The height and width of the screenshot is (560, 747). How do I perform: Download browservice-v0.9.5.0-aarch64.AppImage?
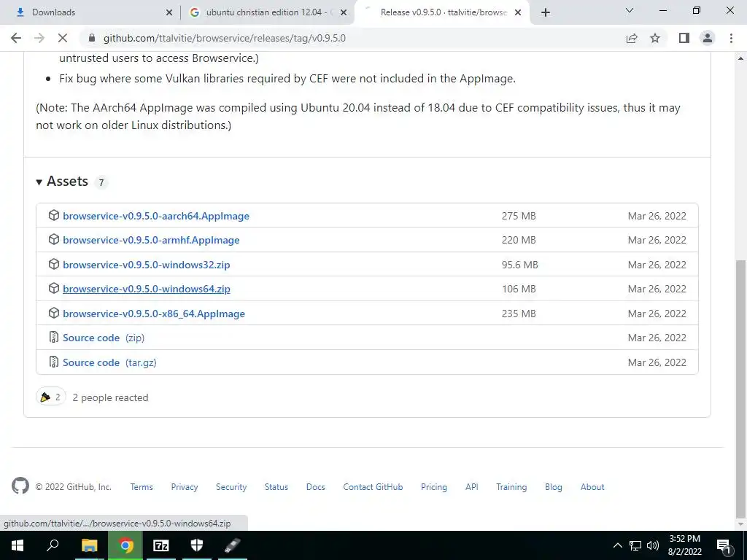point(156,216)
